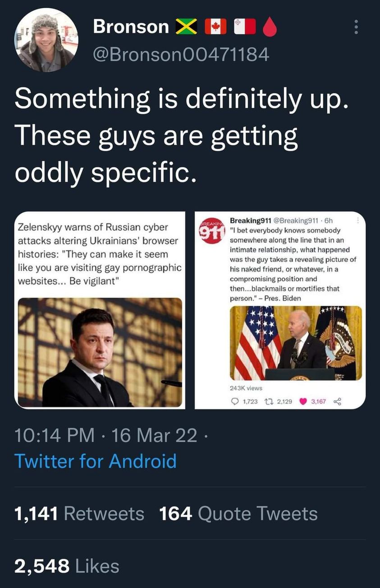Open the @Bronson00471184 handle
Viewport: 380px width, 588px height.
point(181,55)
